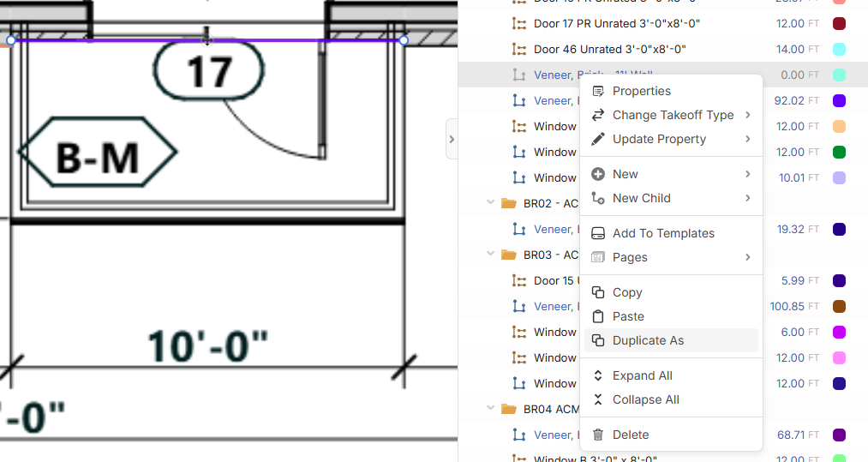The image size is (868, 462).
Task: Open the Change Takeoff Type submenu
Action: pos(671,115)
